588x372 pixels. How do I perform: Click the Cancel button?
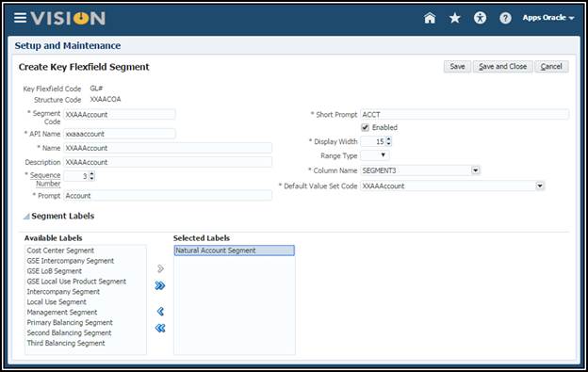(x=551, y=67)
